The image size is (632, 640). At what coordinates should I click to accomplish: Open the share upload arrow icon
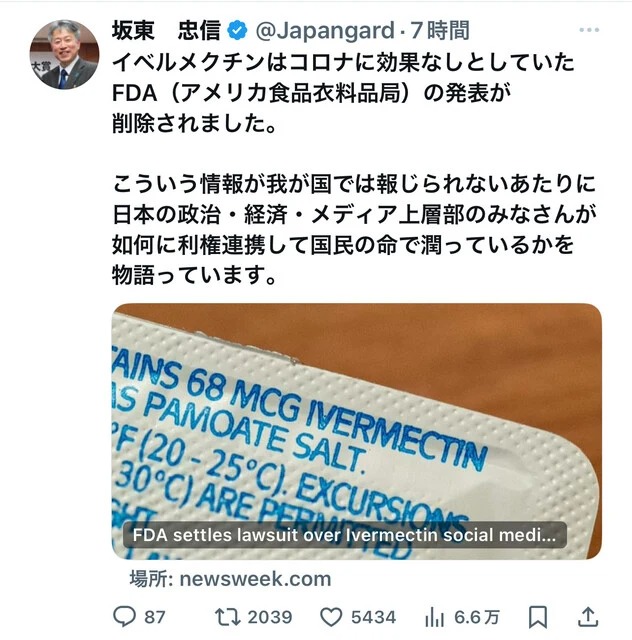[x=588, y=617]
